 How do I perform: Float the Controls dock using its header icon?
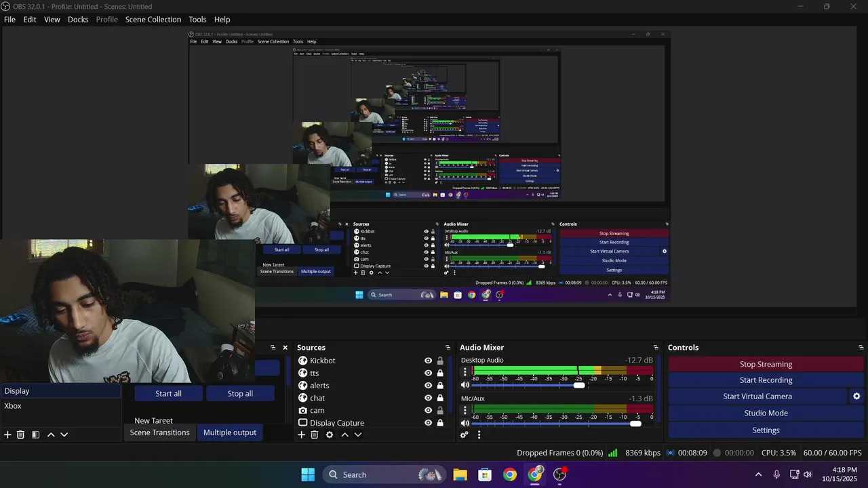point(861,348)
